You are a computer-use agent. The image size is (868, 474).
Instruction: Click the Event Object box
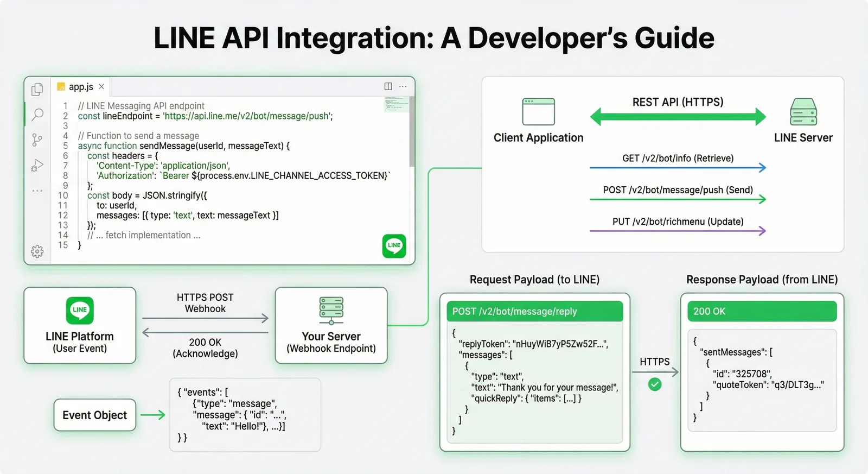95,415
